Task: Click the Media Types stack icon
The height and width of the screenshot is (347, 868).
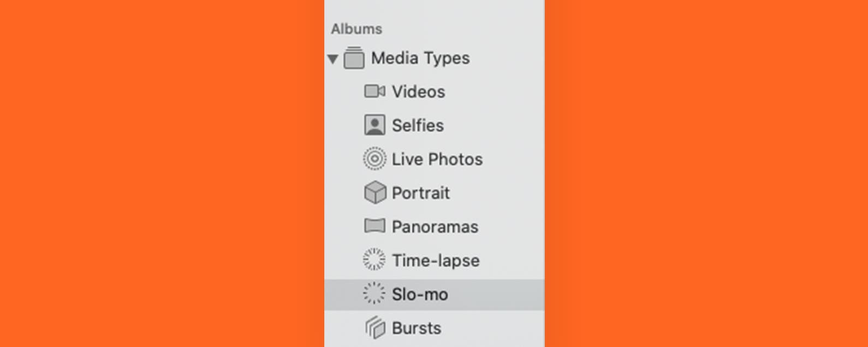Action: pyautogui.click(x=354, y=58)
